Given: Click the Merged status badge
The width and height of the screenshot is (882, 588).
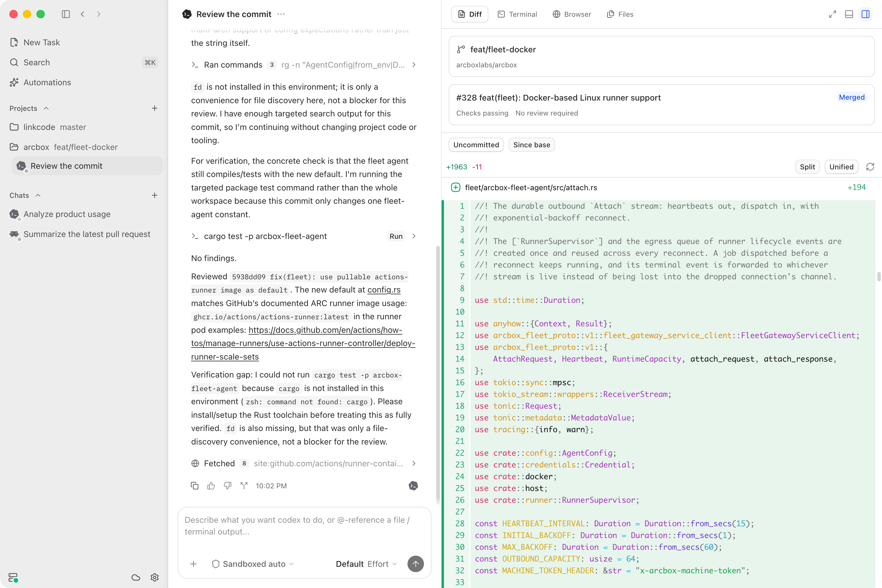Looking at the screenshot, I should tap(852, 98).
